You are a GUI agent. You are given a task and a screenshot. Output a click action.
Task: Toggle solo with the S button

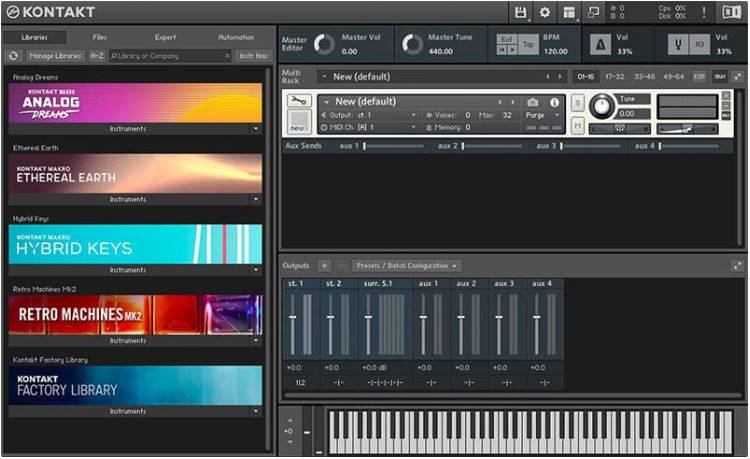click(578, 102)
